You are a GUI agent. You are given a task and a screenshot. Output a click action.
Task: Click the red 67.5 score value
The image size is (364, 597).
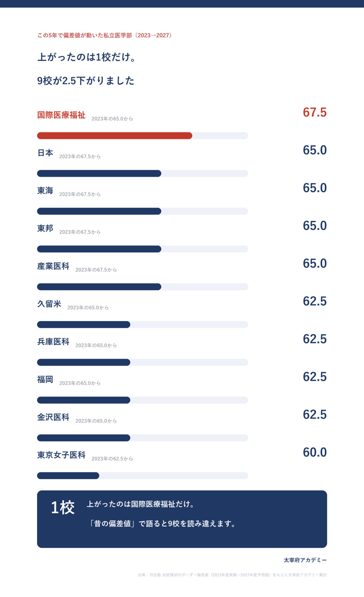point(315,113)
